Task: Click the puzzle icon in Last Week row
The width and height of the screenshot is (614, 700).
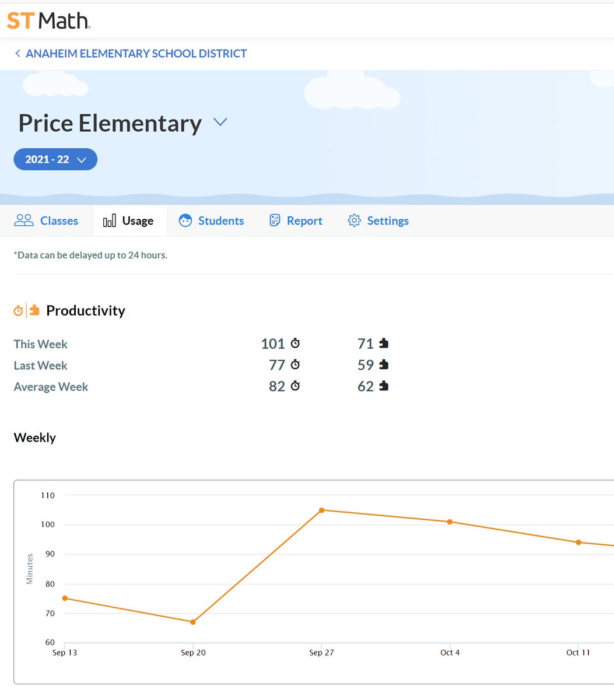Action: [x=384, y=365]
